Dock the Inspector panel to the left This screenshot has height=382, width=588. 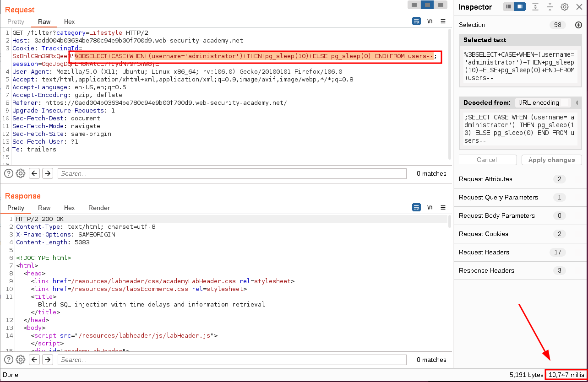[508, 7]
